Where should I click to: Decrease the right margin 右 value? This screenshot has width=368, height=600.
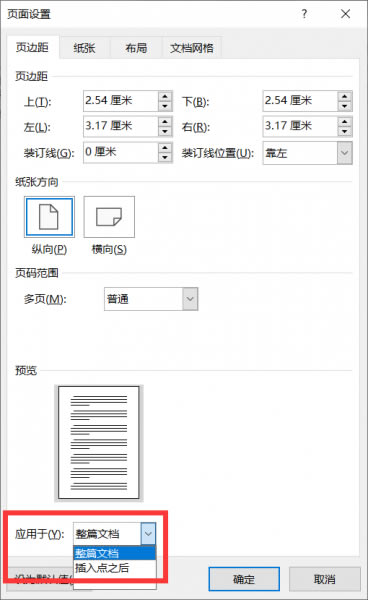(x=345, y=131)
